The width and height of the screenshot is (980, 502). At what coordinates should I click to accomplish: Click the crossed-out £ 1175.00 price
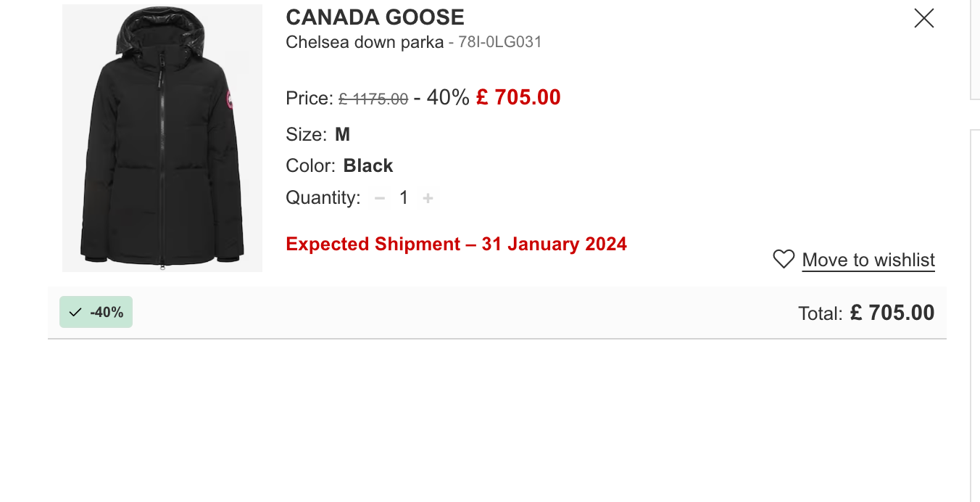(x=373, y=99)
